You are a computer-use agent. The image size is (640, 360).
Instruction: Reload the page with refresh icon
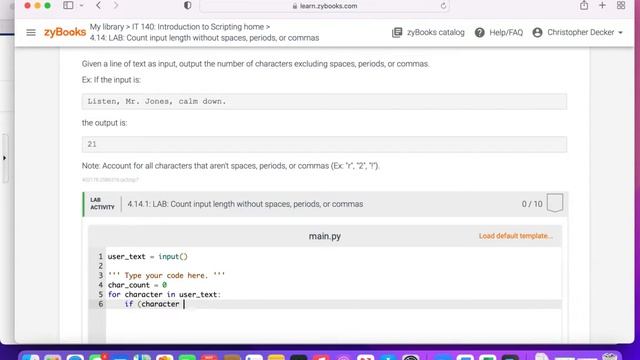(x=443, y=6)
